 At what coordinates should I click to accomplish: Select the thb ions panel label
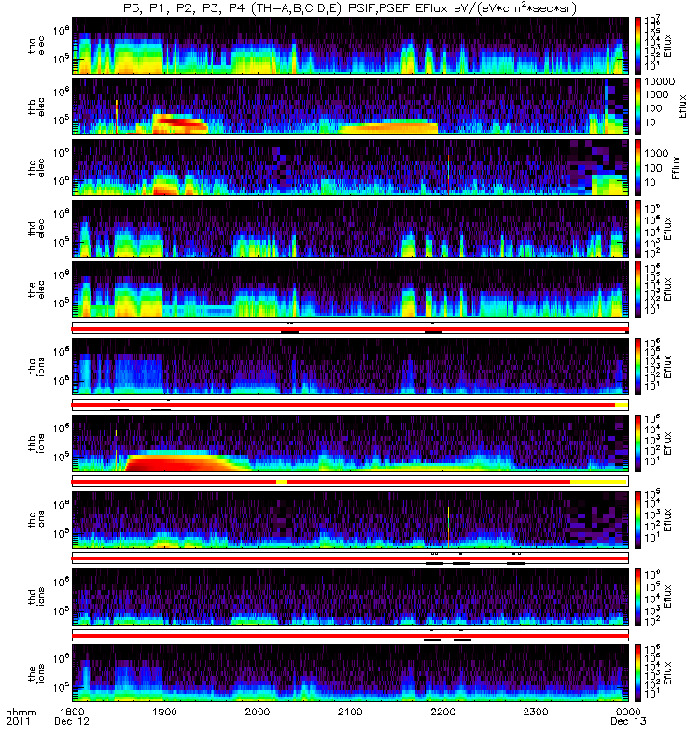[x=36, y=443]
